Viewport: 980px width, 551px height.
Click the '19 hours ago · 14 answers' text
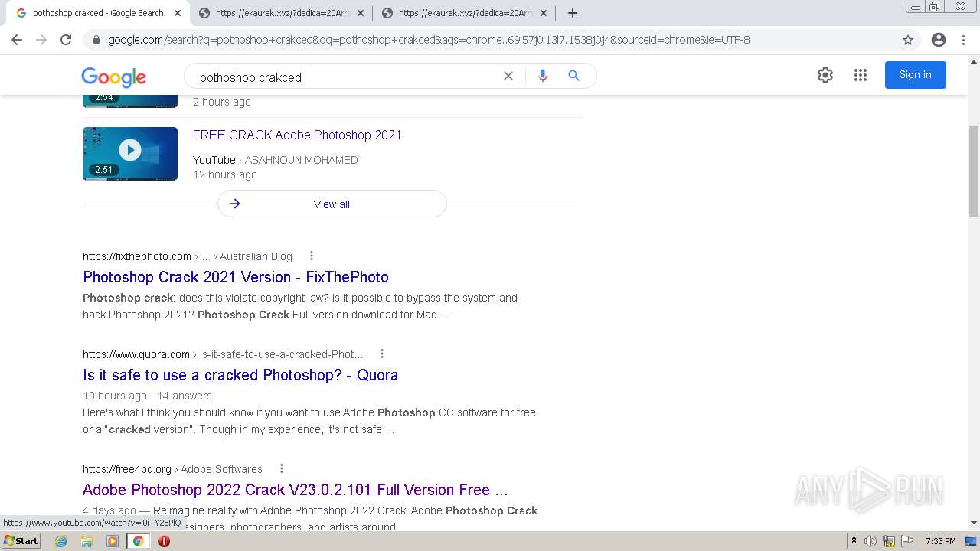pyautogui.click(x=147, y=396)
